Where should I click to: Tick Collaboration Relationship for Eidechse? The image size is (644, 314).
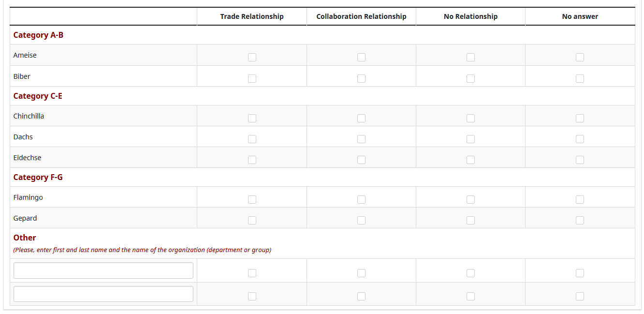coord(361,160)
